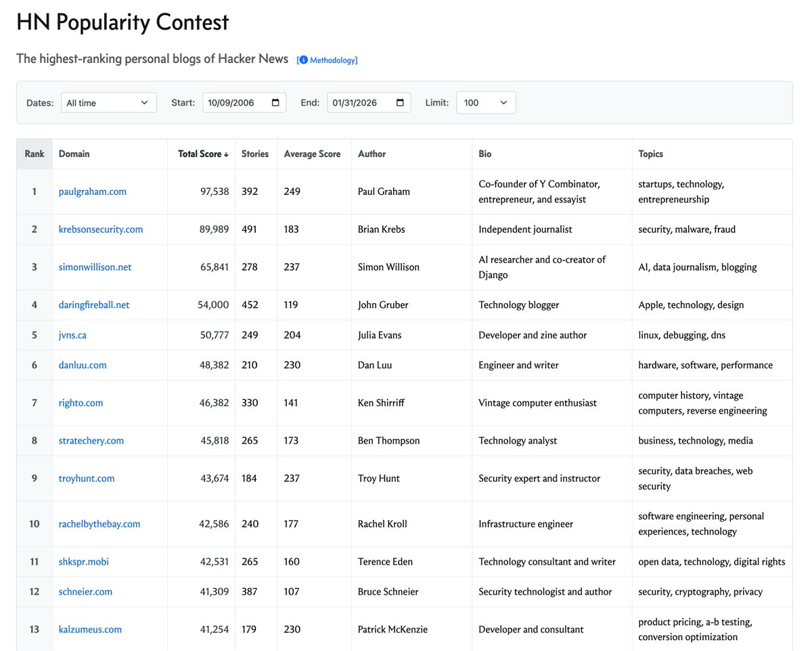Viewport: 812px width, 651px height.
Task: Sort table by Stories column header
Action: point(255,154)
